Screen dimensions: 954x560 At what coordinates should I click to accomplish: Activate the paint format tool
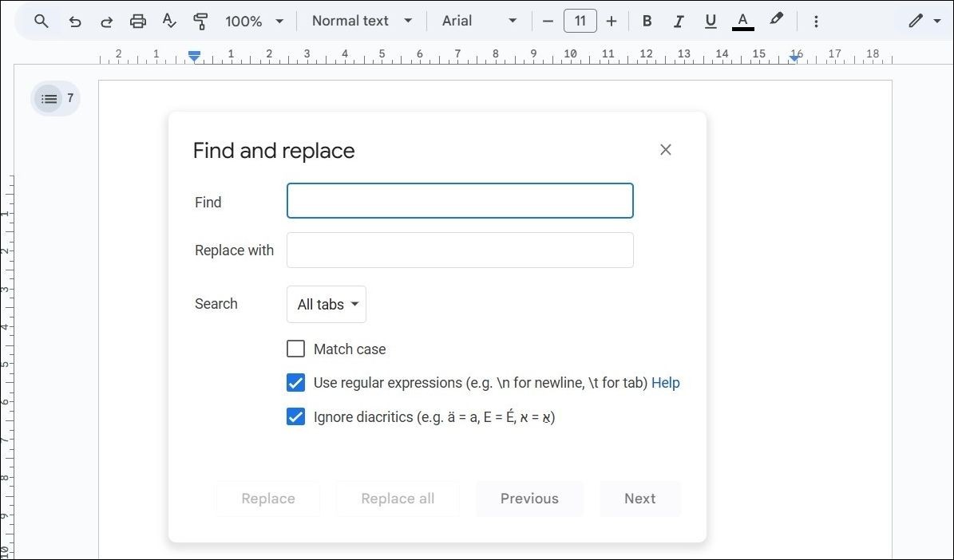pos(200,22)
